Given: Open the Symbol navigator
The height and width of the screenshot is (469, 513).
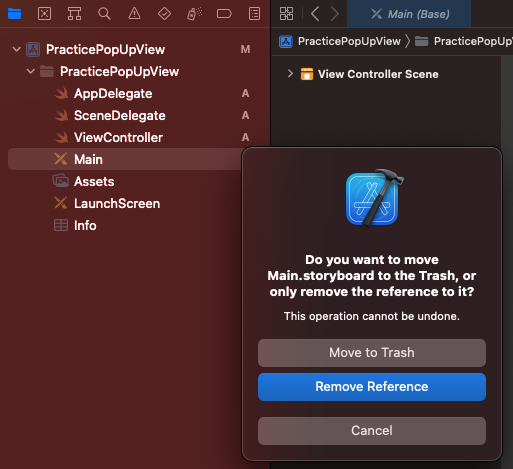Looking at the screenshot, I should [x=74, y=14].
